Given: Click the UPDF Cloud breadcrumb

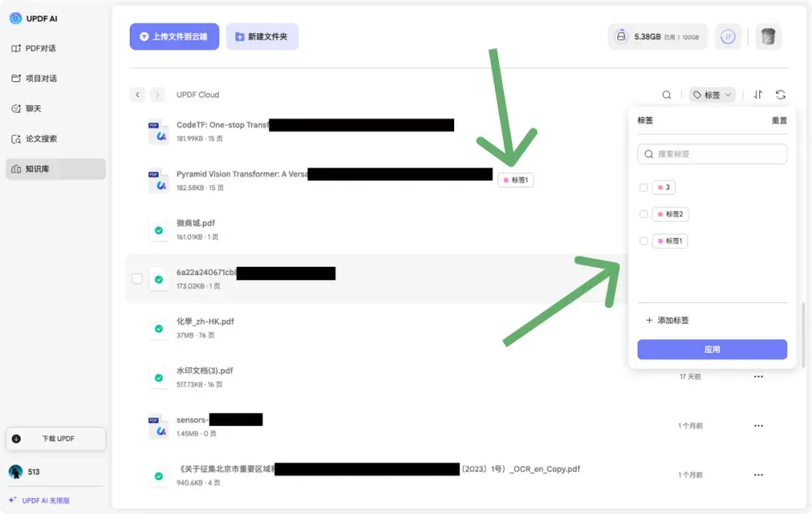Looking at the screenshot, I should coord(198,95).
